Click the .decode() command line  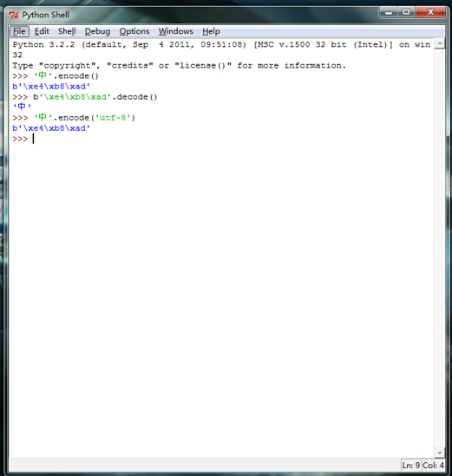pyautogui.click(x=85, y=97)
